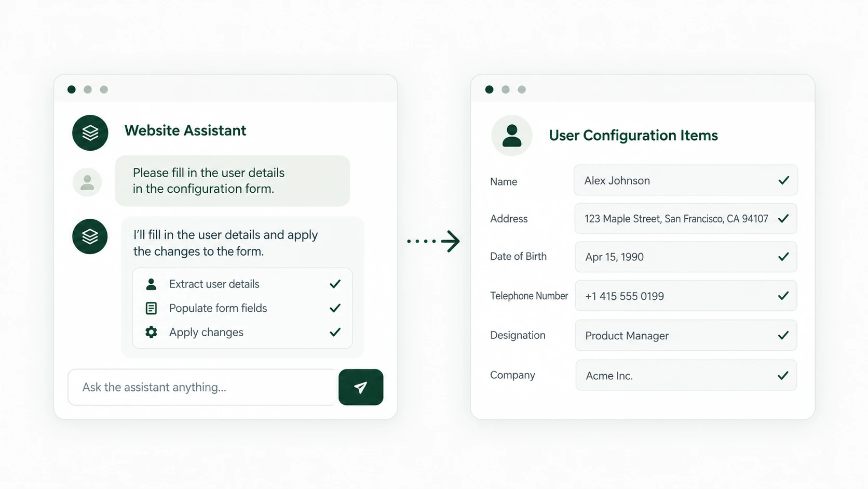Click the profile icon beside User Configuration Items
The height and width of the screenshot is (489, 868).
pyautogui.click(x=512, y=136)
